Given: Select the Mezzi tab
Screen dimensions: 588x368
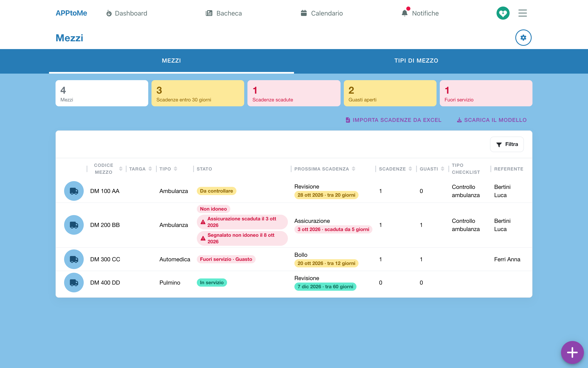Looking at the screenshot, I should 171,61.
